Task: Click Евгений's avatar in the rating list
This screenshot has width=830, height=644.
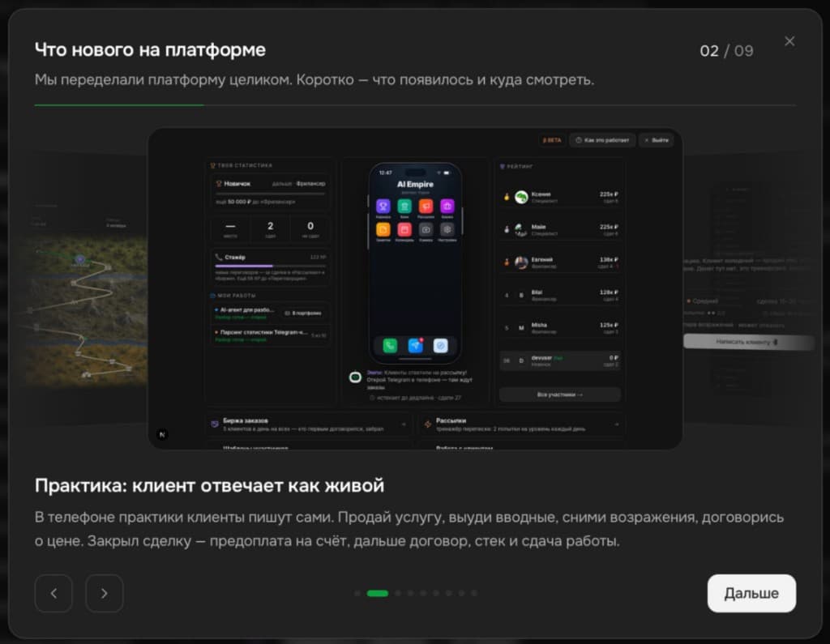Action: click(x=521, y=262)
